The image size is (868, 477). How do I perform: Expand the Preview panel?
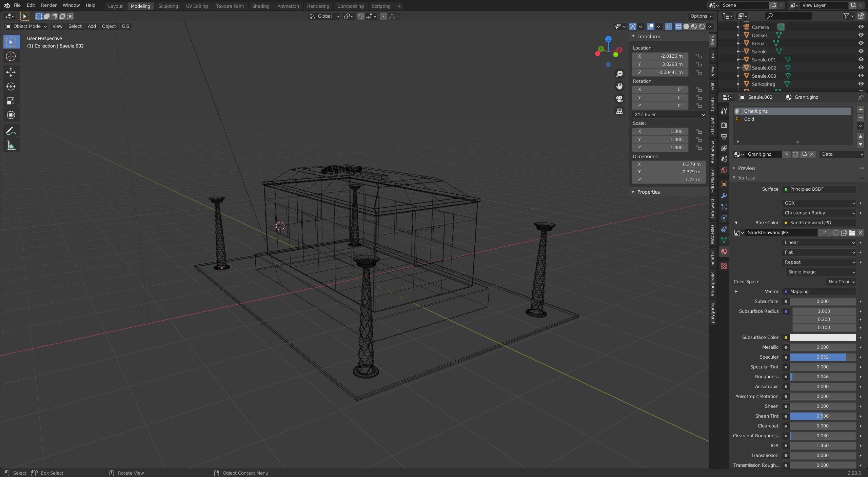(x=746, y=168)
